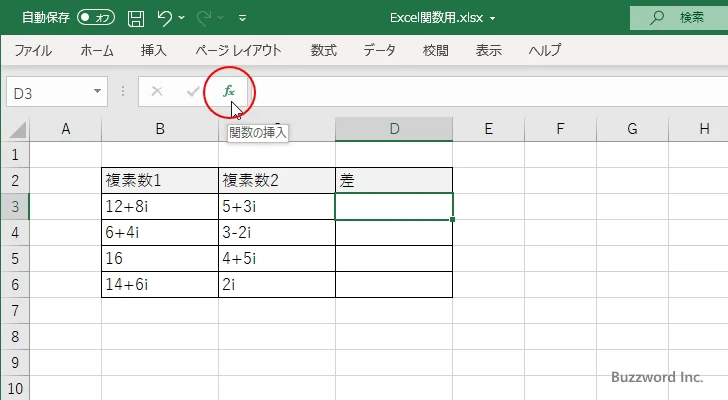Click cell with value 2i
This screenshot has width=728, height=400.
click(277, 284)
